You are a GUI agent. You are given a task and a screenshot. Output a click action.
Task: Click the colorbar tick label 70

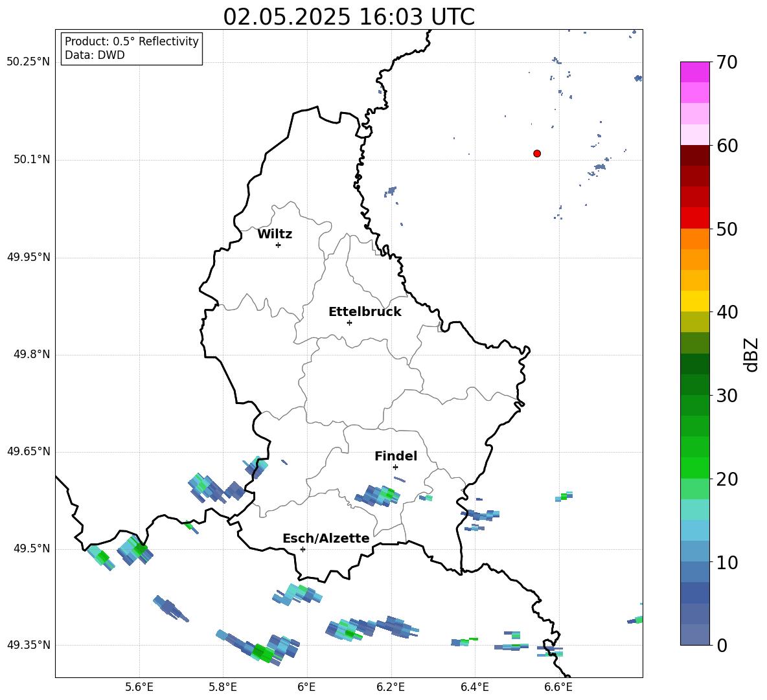[727, 62]
